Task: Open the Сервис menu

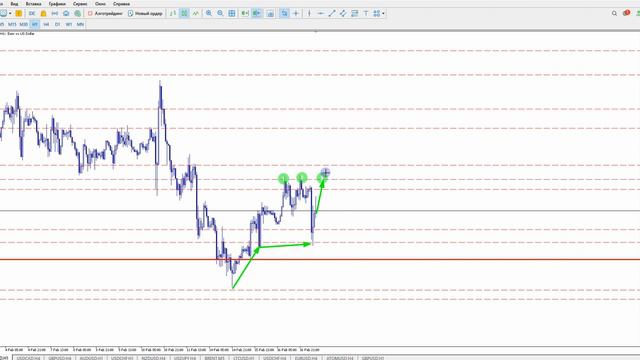Action: point(80,4)
